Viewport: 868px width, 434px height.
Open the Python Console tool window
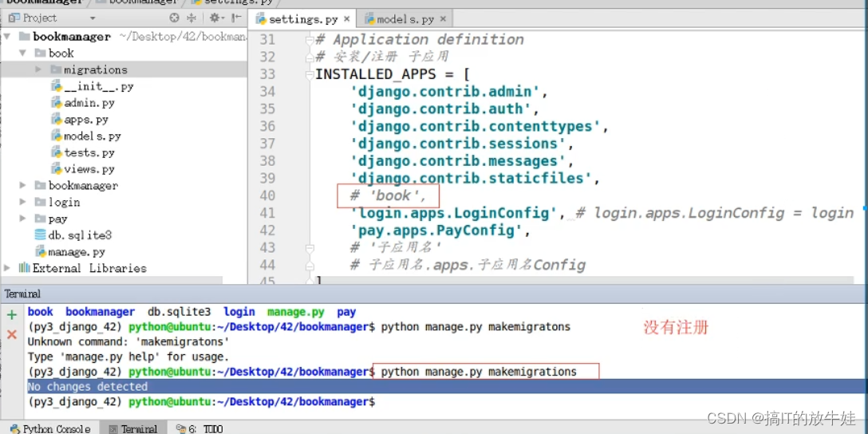tap(49, 428)
